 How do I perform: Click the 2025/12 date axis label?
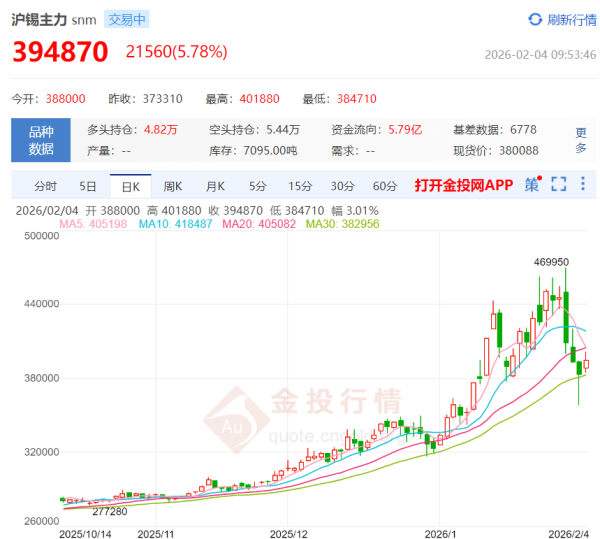point(289,534)
